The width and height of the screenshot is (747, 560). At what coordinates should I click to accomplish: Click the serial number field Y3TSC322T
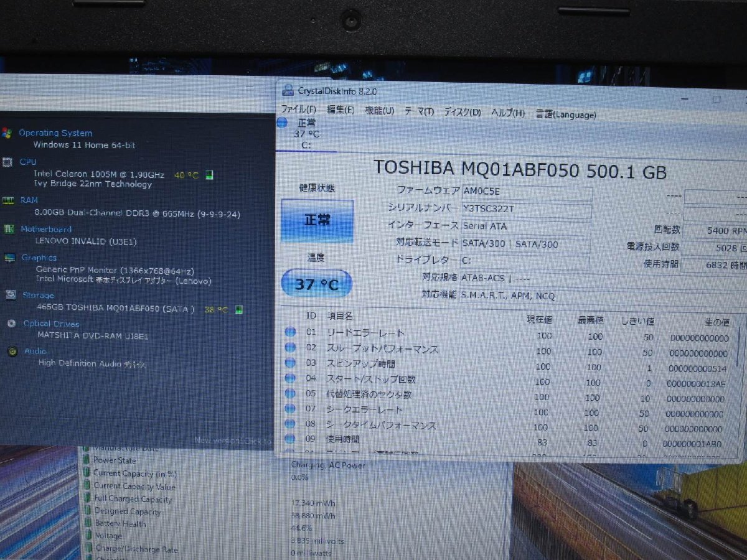point(525,209)
